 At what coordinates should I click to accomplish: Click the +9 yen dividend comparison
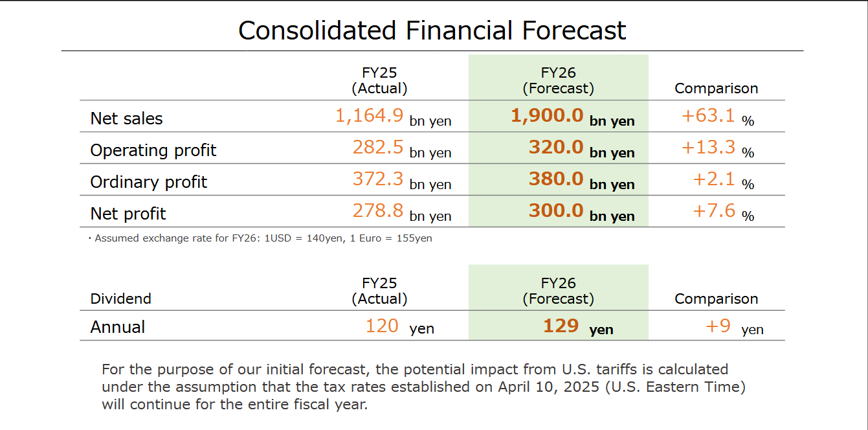(735, 326)
